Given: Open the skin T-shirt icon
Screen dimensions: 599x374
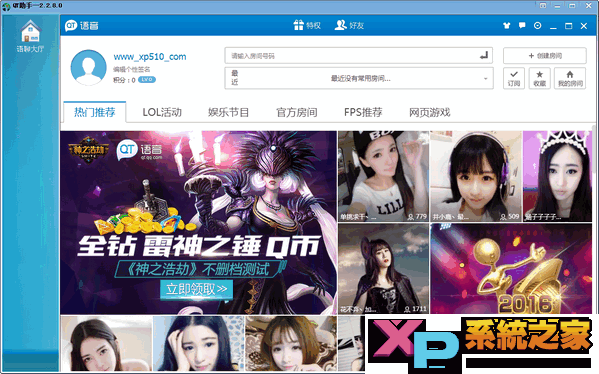Looking at the screenshot, I should pos(507,26).
